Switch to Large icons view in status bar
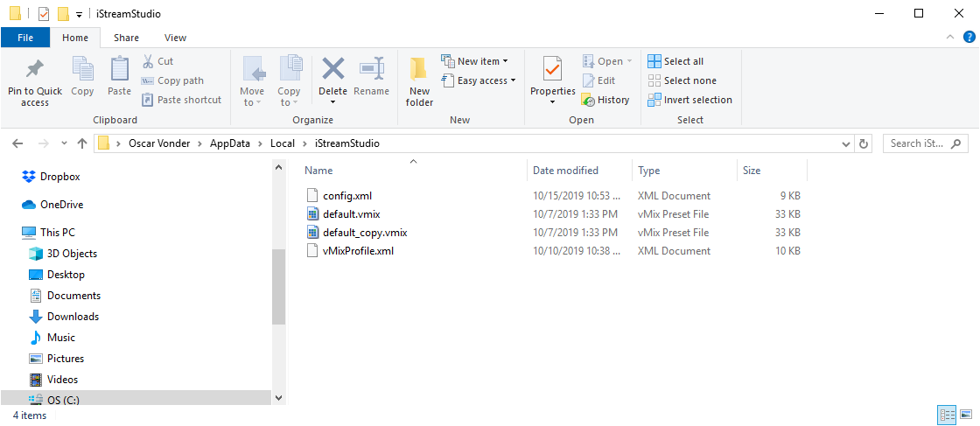The height and width of the screenshot is (426, 980). pyautogui.click(x=966, y=414)
